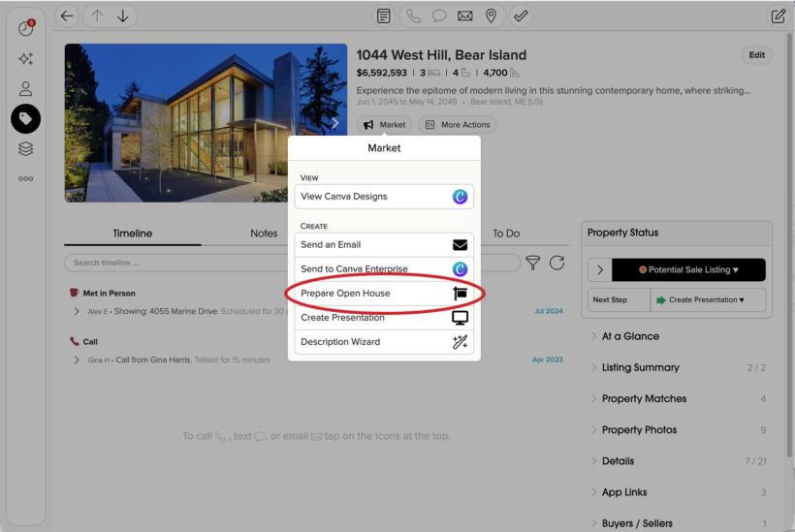Switch to the Timeline tab
This screenshot has width=795, height=532.
pyautogui.click(x=132, y=234)
